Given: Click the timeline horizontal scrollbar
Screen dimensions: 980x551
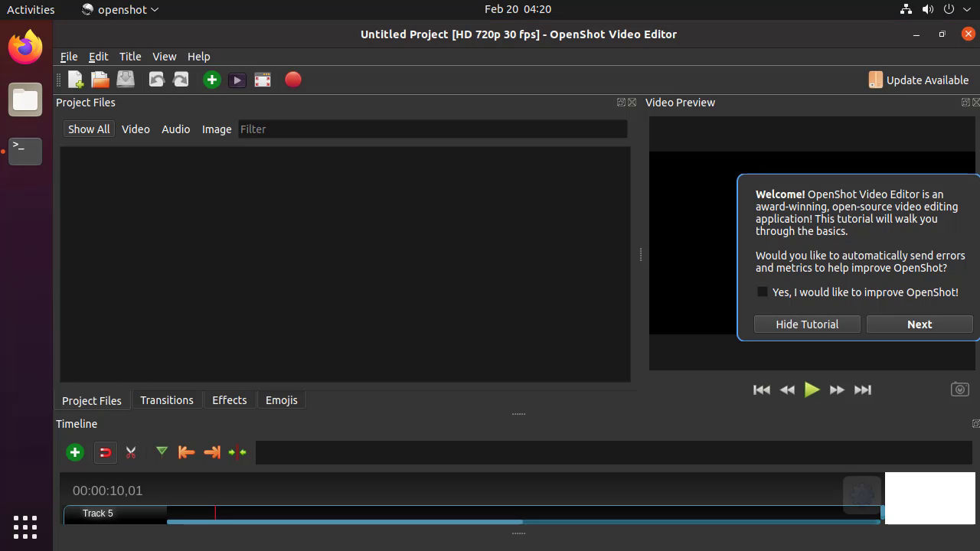Looking at the screenshot, I should [523, 522].
